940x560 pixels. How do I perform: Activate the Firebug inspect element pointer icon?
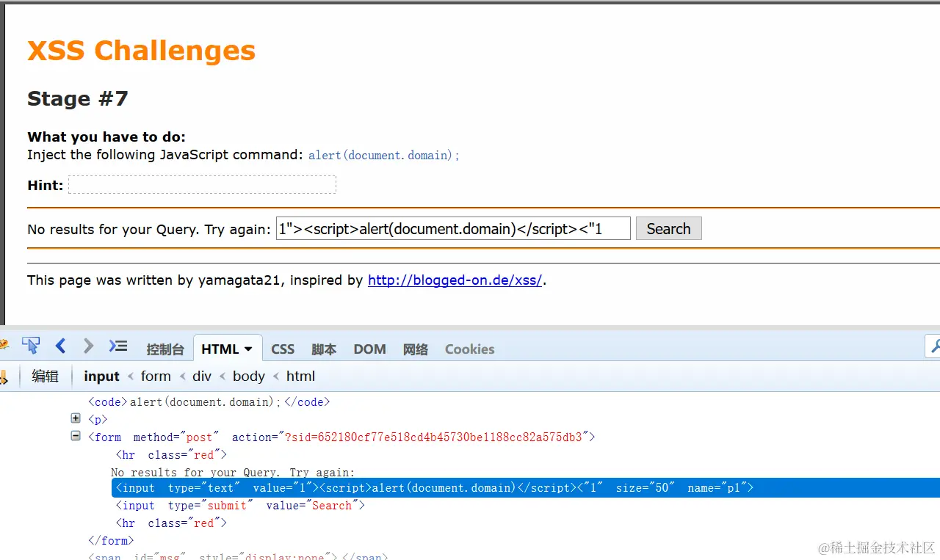[x=31, y=346]
